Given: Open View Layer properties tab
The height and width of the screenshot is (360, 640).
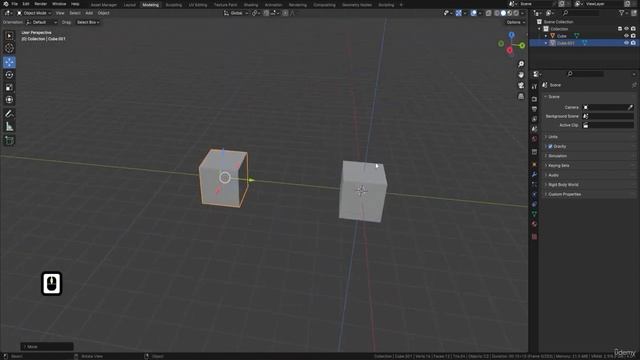Looking at the screenshot, I should coord(534,119).
